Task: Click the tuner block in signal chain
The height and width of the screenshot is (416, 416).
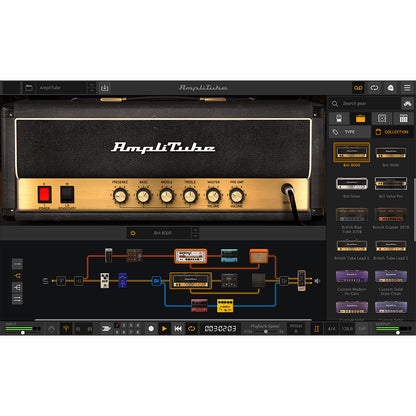Action: pos(61,281)
